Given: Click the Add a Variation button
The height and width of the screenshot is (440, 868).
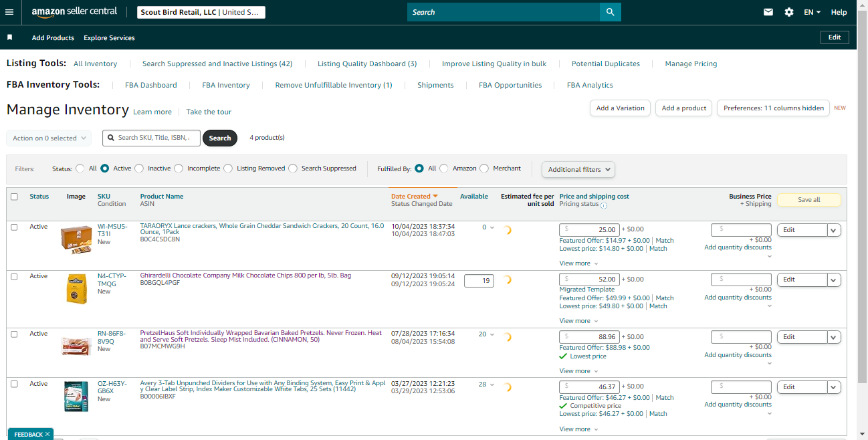Looking at the screenshot, I should [620, 108].
